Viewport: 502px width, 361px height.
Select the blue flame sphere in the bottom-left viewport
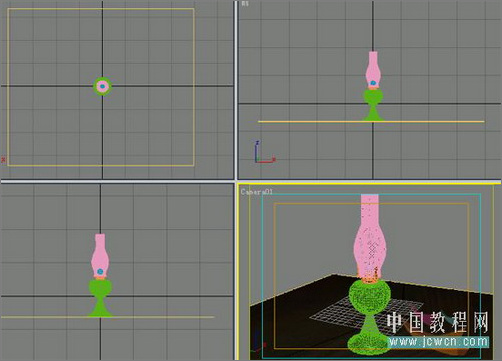100,272
